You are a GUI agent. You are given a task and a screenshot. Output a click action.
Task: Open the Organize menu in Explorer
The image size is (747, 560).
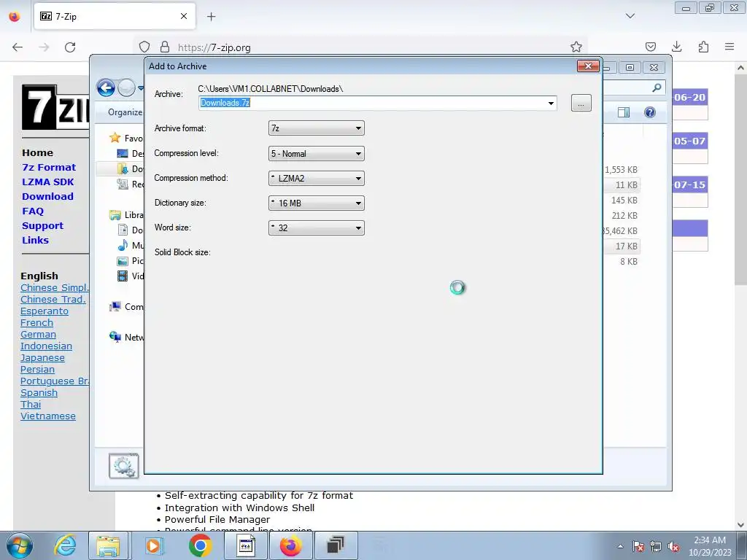coord(125,112)
